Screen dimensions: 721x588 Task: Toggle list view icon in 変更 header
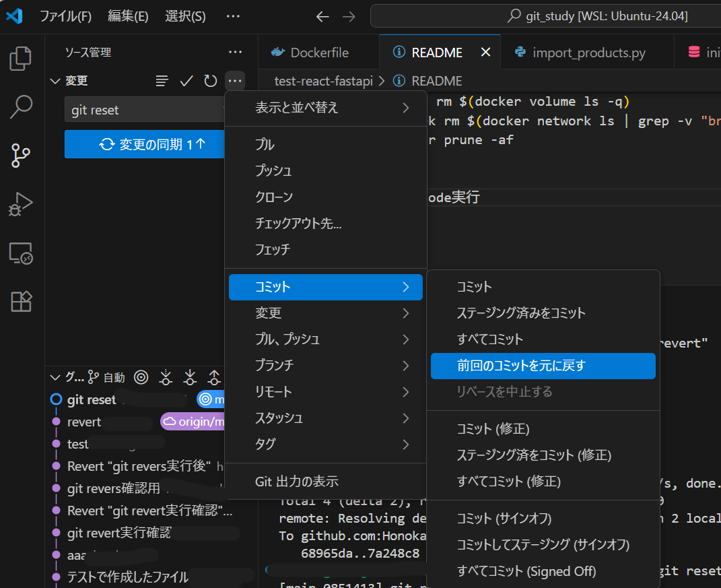click(162, 81)
